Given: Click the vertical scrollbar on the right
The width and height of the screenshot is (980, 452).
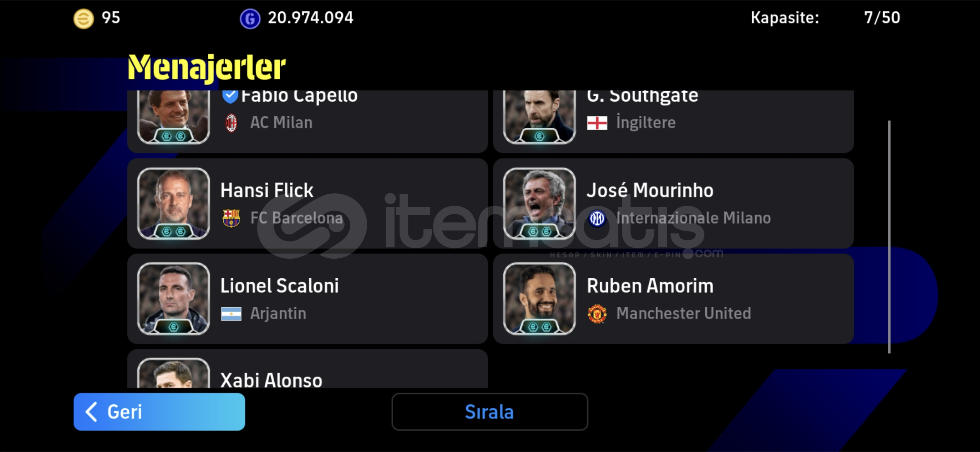Looking at the screenshot, I should click(889, 237).
